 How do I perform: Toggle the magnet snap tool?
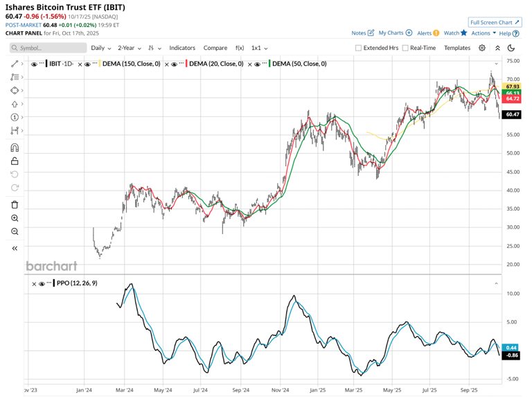point(15,148)
